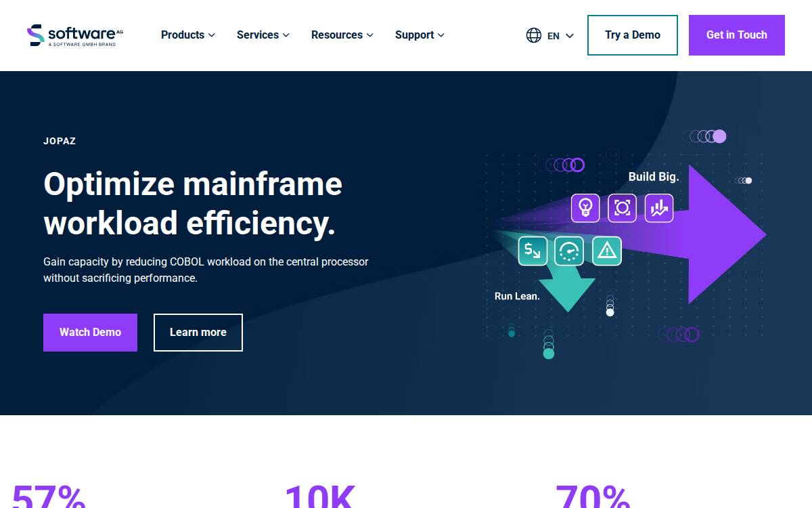This screenshot has width=812, height=508.
Task: Click the 'Build Big.' text
Action: point(654,177)
